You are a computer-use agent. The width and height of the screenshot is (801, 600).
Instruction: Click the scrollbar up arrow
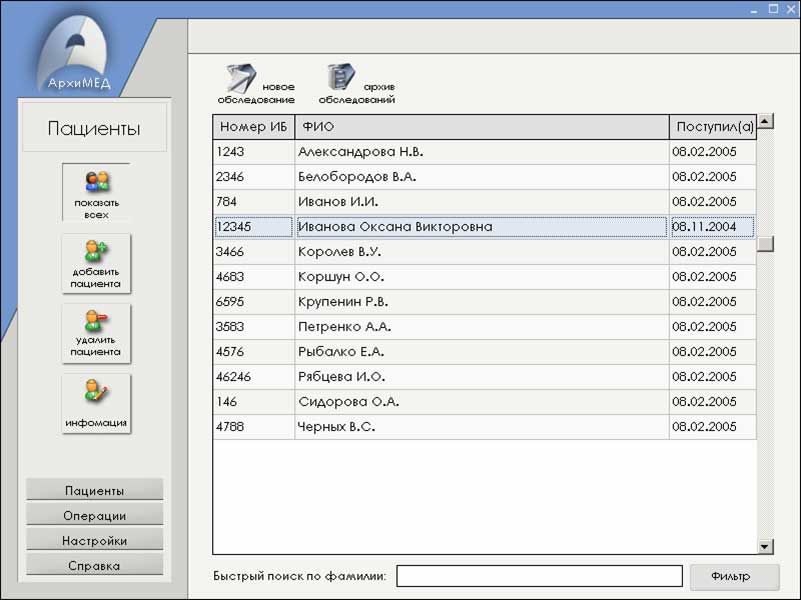tap(765, 122)
